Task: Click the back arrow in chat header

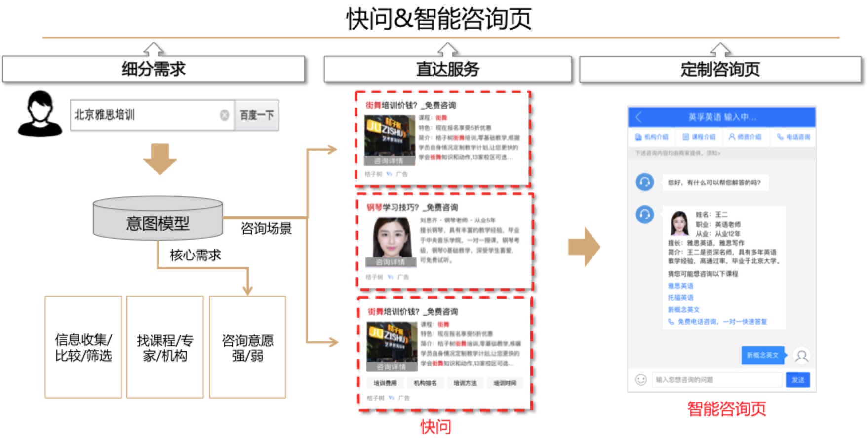Action: (638, 117)
